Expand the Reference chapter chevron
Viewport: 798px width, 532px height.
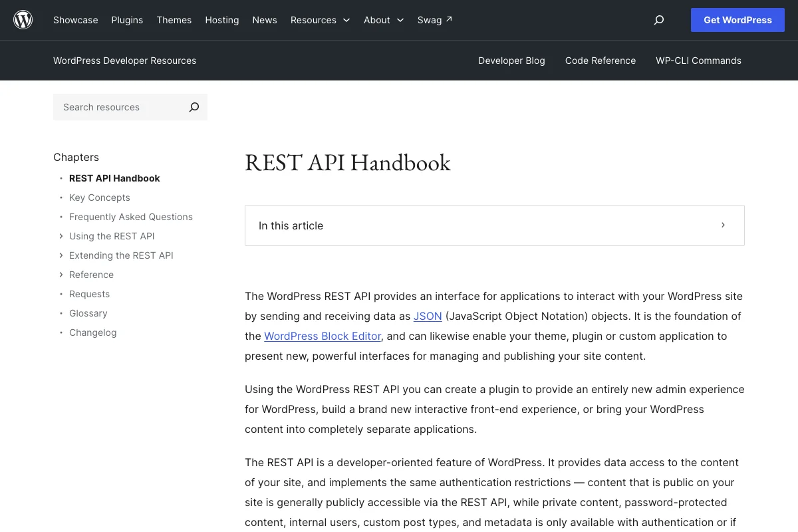61,275
